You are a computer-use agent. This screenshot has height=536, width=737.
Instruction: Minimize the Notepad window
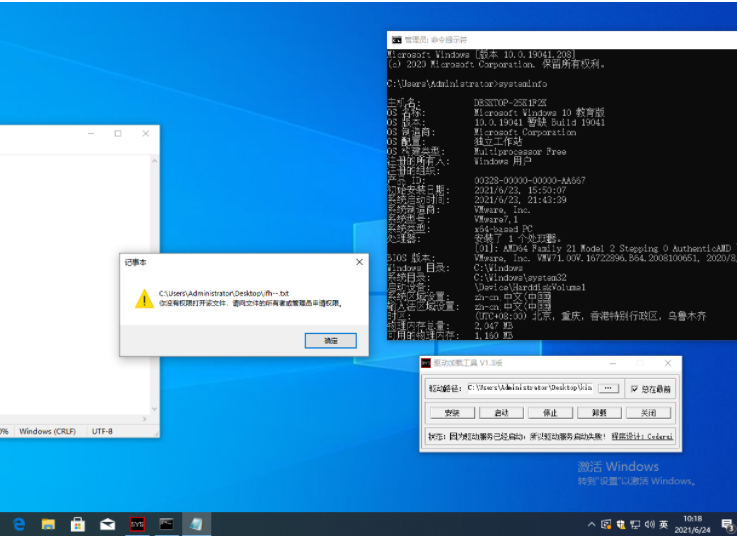click(x=91, y=134)
